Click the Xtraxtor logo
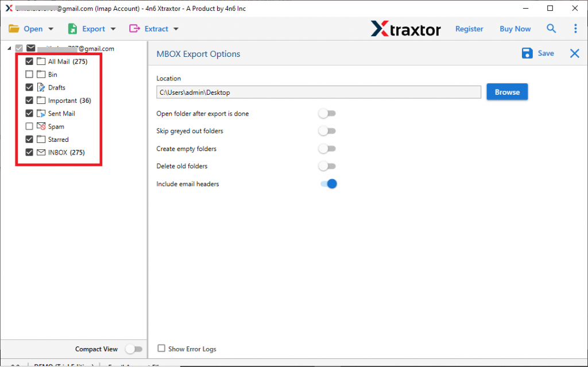Screen dimensions: 588x367 tap(406, 28)
